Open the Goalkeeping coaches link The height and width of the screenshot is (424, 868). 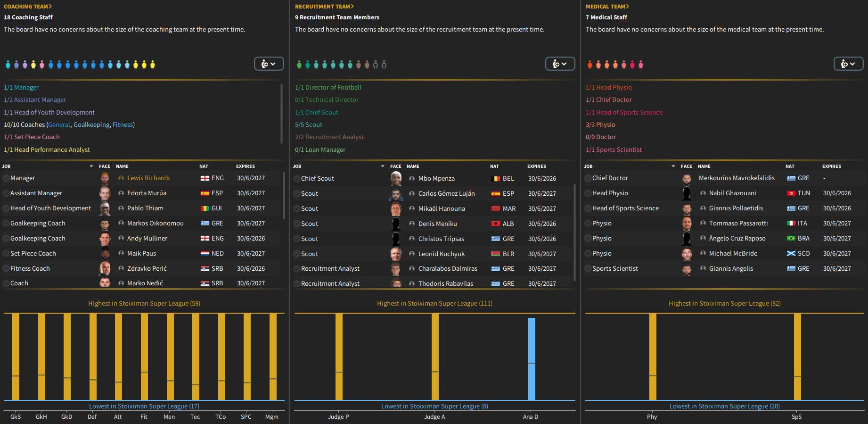[x=91, y=125]
